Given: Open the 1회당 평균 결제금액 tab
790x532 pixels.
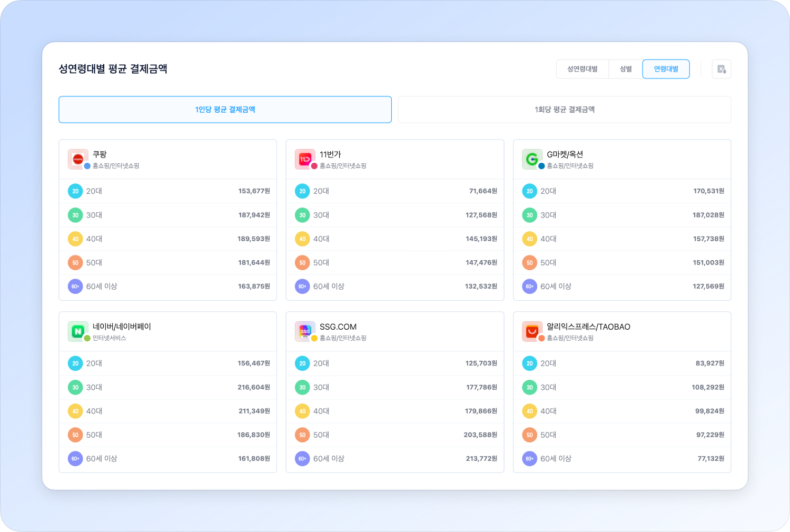Looking at the screenshot, I should [565, 110].
